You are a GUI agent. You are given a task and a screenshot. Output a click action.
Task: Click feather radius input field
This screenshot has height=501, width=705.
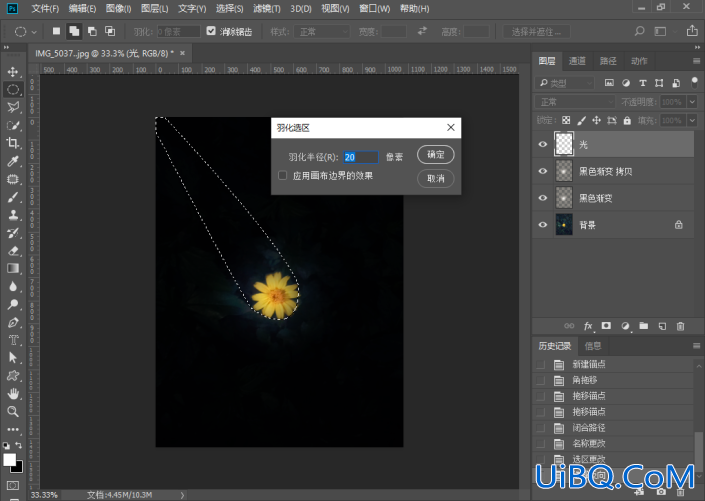(361, 157)
